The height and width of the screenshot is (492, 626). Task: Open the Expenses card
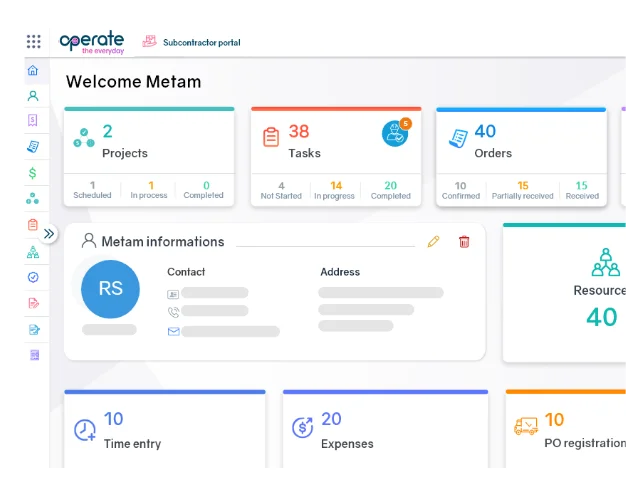(x=384, y=430)
